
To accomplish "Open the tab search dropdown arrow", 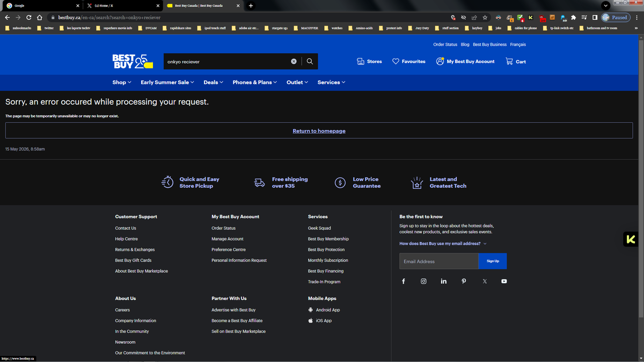I will point(606,5).
